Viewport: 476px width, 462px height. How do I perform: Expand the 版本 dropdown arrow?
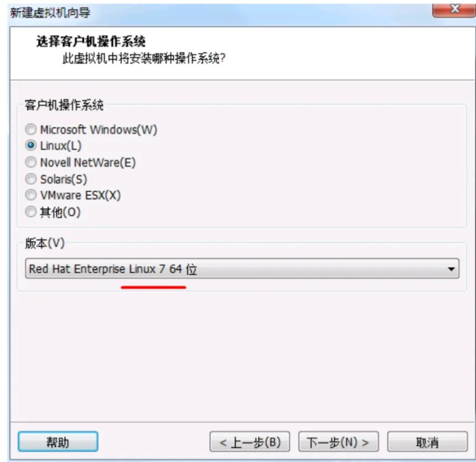click(451, 269)
